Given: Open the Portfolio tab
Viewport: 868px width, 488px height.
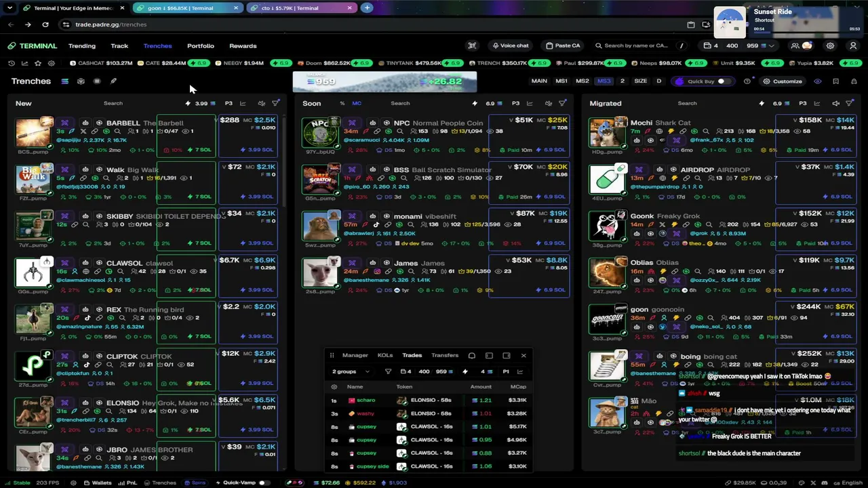Looking at the screenshot, I should click(x=201, y=46).
